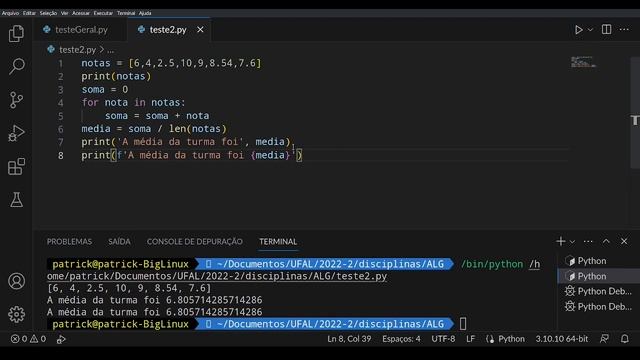This screenshot has height=360, width=640.
Task: Change indentation via Espaços: 4
Action: (x=401, y=339)
